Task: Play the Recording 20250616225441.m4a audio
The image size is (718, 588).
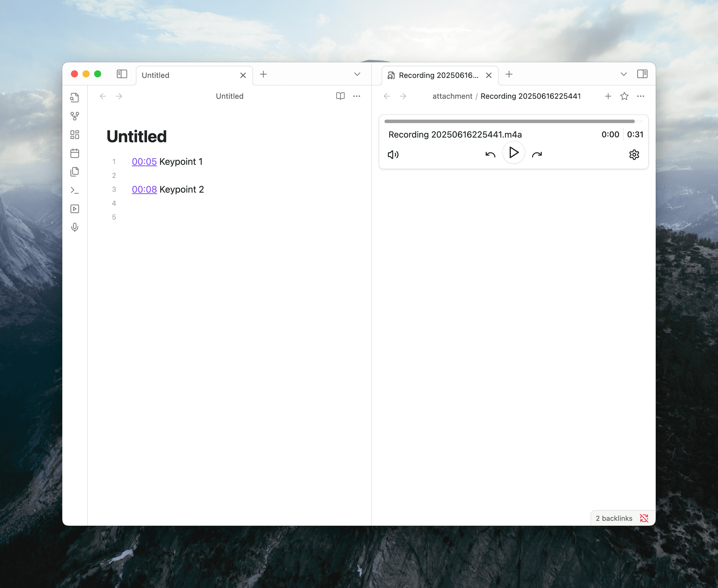Action: pyautogui.click(x=513, y=153)
